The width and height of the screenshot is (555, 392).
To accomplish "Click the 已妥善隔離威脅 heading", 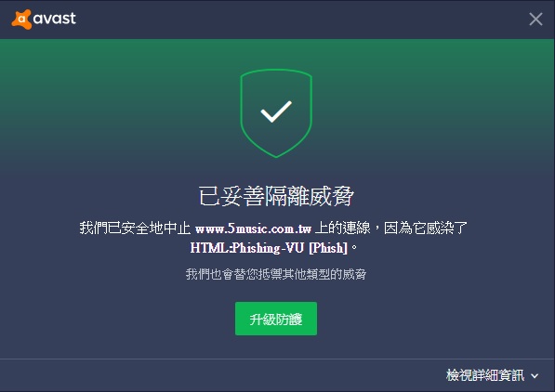I will pyautogui.click(x=276, y=196).
